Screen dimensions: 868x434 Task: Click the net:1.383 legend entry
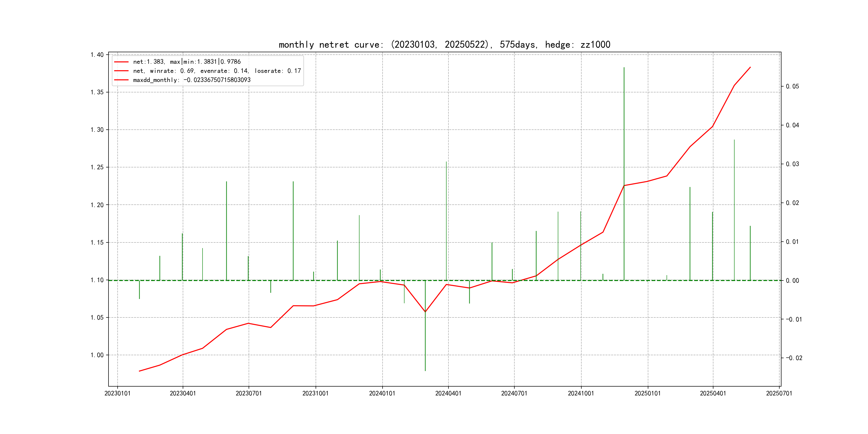pyautogui.click(x=187, y=62)
